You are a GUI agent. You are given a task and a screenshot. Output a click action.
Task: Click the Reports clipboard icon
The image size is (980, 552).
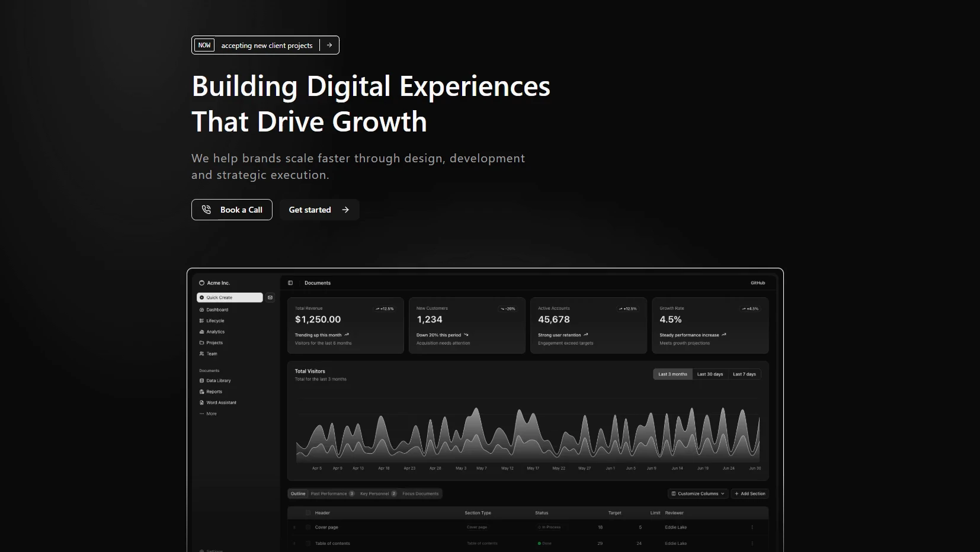coord(201,391)
